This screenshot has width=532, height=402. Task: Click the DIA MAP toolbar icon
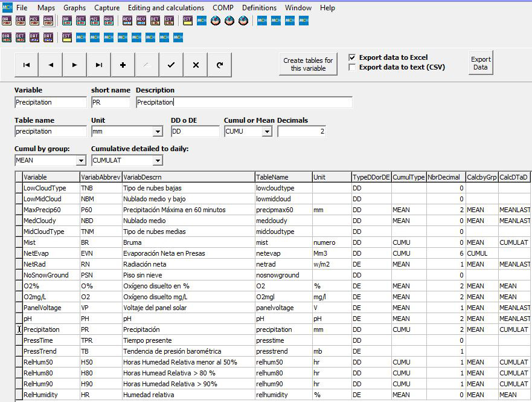click(x=7, y=21)
